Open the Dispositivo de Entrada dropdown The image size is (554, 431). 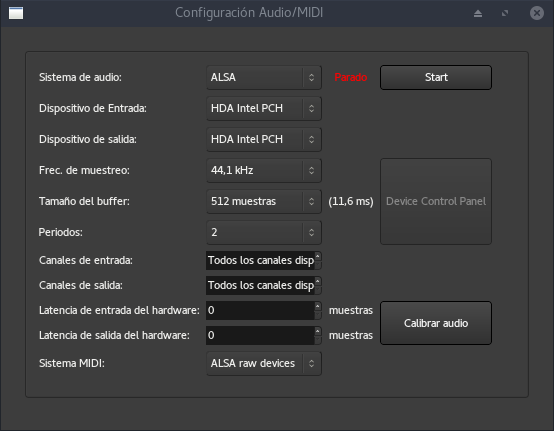[264, 108]
